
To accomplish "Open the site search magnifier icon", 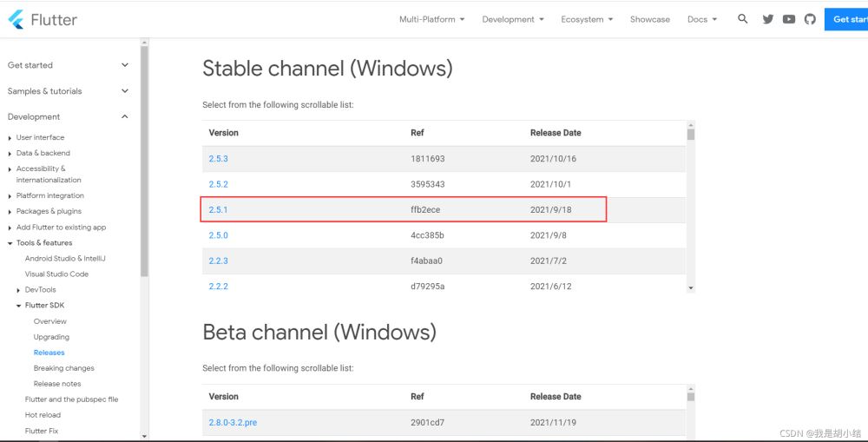I will click(x=742, y=19).
